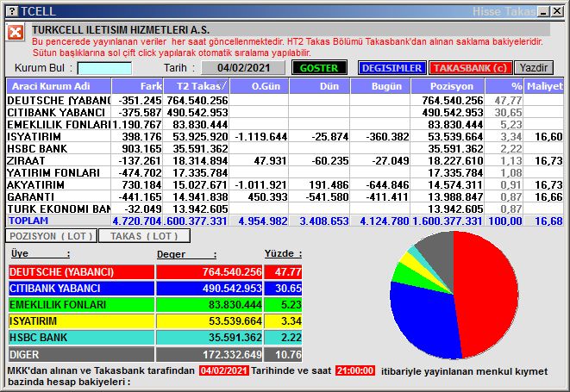Click Pozisyon value 17.335.784
Viewport: 570px width, 392px height.
tap(455, 172)
